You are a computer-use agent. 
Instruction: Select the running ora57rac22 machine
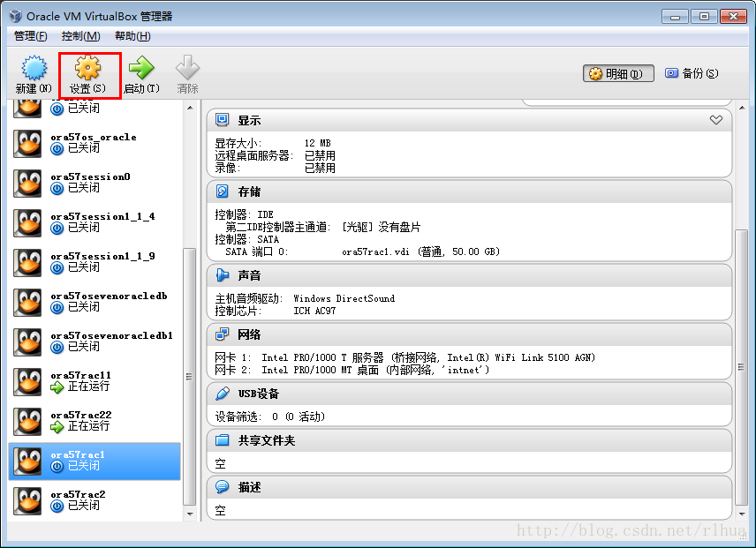pos(95,421)
